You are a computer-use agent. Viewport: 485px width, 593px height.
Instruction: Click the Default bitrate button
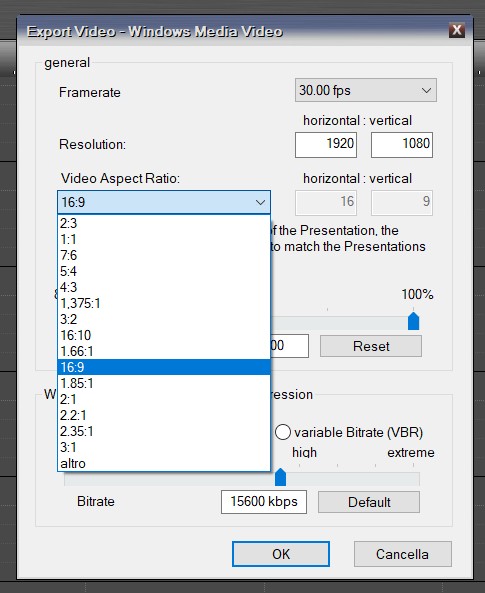[369, 502]
